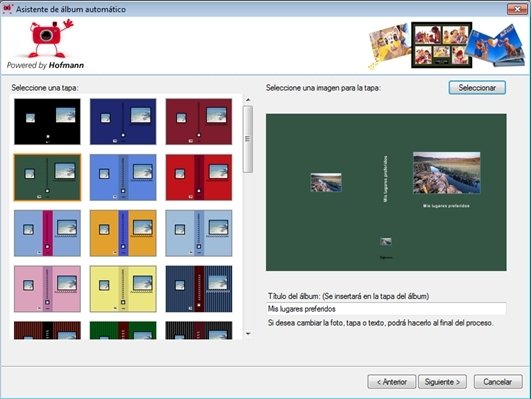Click the window title bar app icon
This screenshot has height=399, width=531.
click(8, 9)
